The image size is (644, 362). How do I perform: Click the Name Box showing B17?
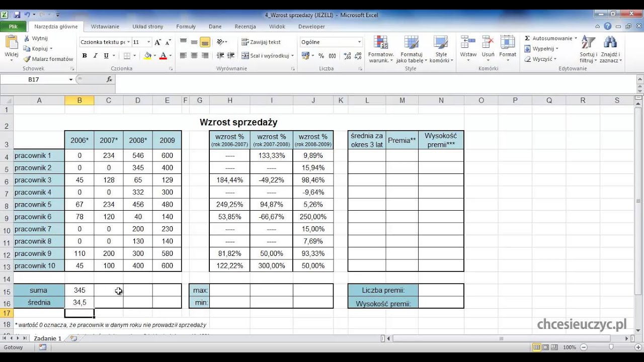(34, 79)
